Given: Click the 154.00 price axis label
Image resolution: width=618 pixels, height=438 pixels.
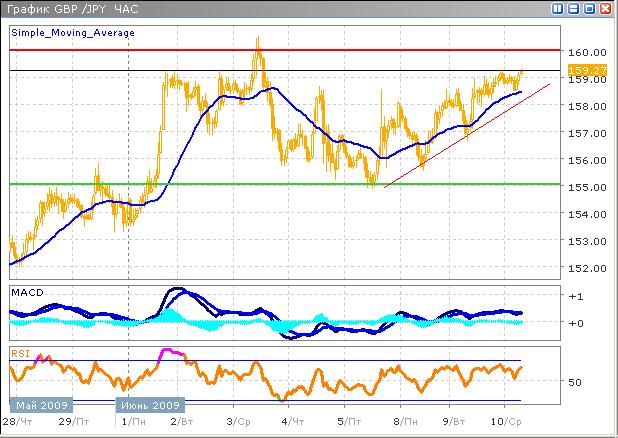Looking at the screenshot, I should click(x=587, y=214).
